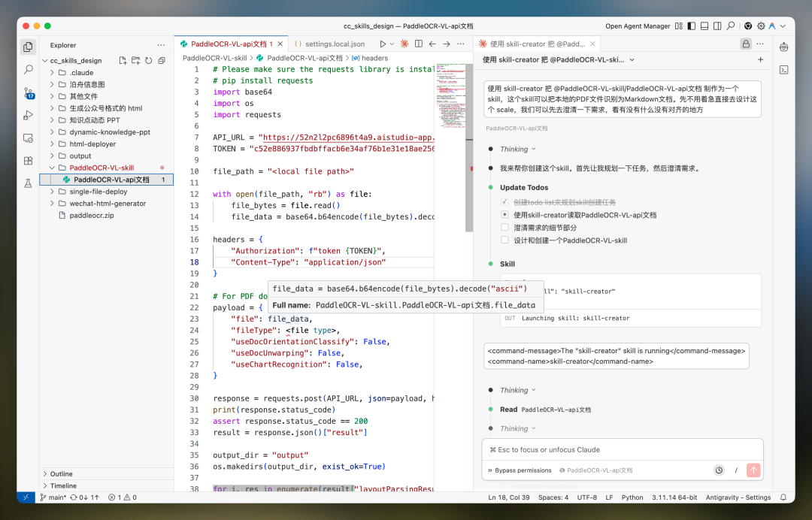
Task: Open the notifications bell in status bar
Action: (783, 497)
